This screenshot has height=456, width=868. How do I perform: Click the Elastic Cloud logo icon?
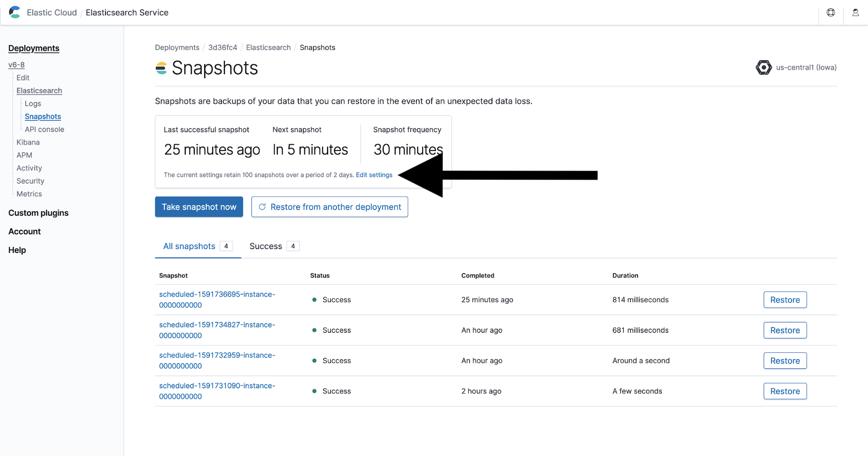(15, 12)
